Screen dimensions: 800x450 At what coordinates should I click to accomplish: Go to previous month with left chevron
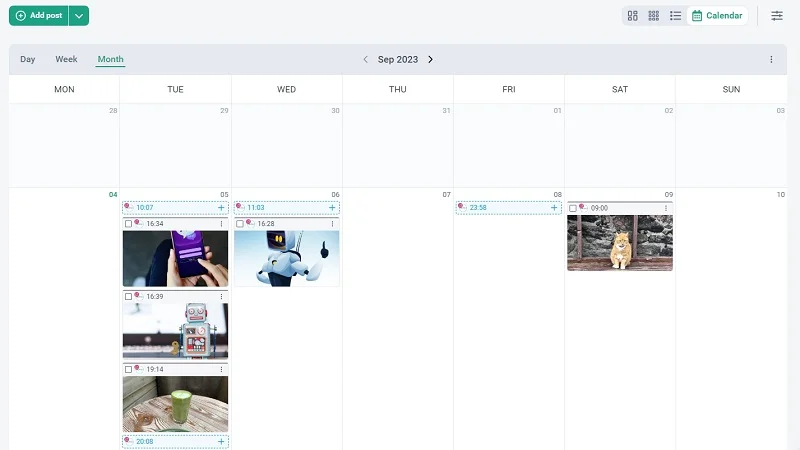[365, 60]
